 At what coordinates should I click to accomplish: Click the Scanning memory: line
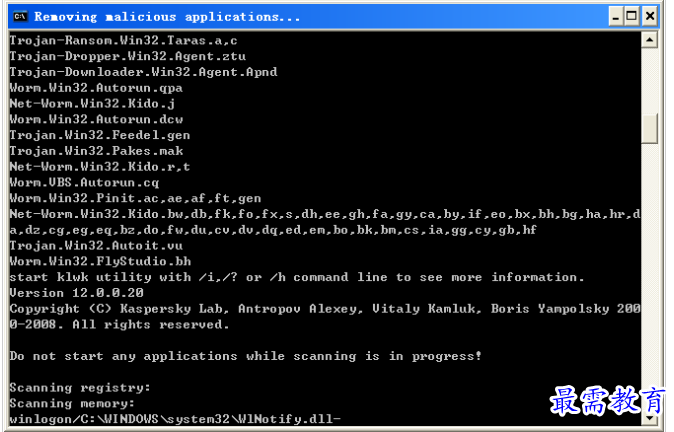coord(72,403)
